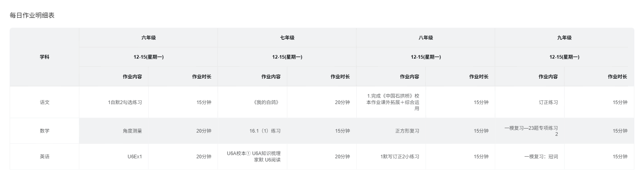Select the 数学 subject row label
The image size is (644, 180).
[45, 131]
